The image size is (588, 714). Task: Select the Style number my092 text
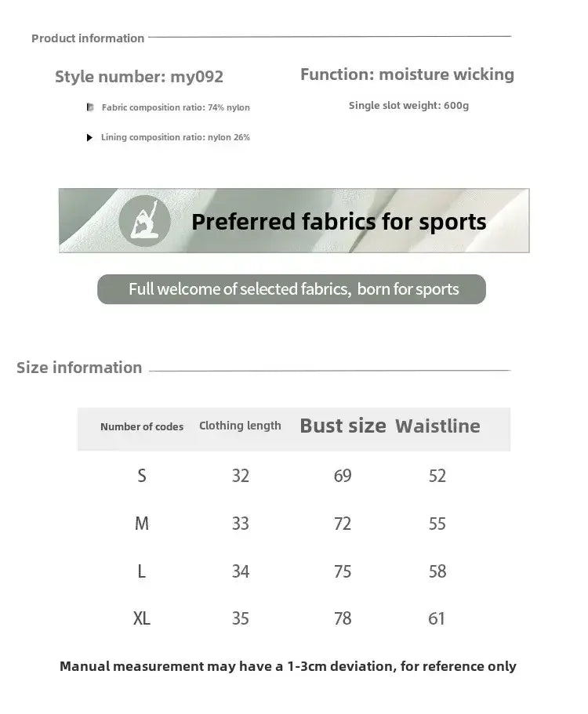(x=139, y=77)
